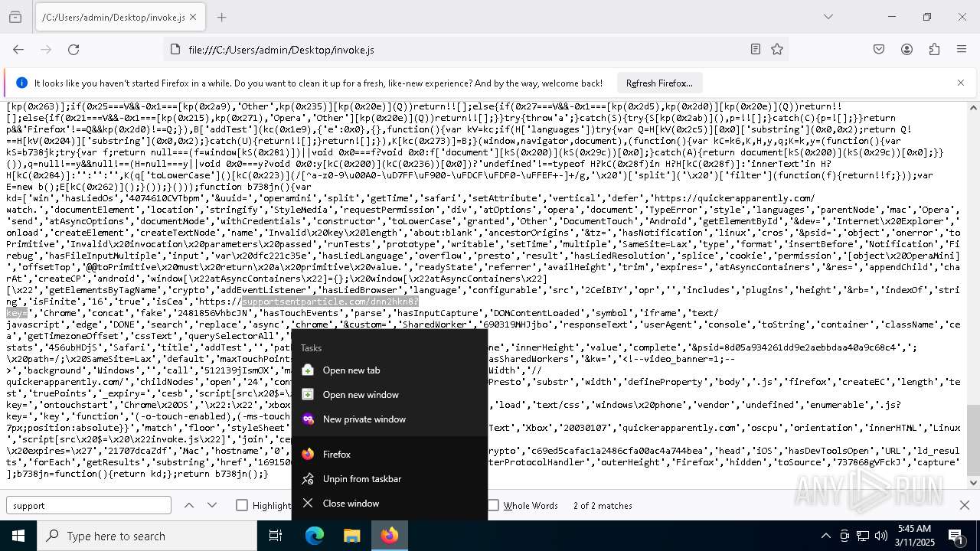Click the '2 of 2 matches' status text
The width and height of the screenshot is (980, 551).
603,506
